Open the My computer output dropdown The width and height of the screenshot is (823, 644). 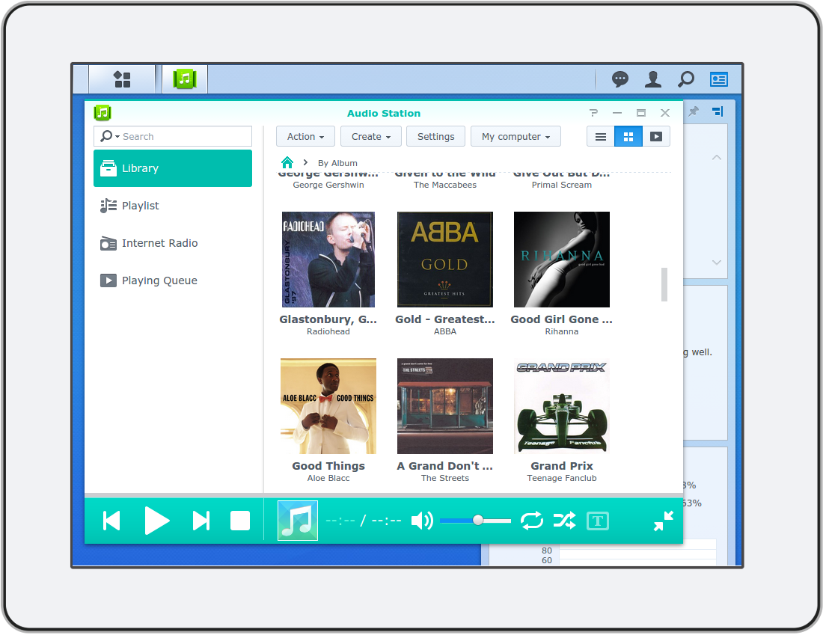pos(516,136)
